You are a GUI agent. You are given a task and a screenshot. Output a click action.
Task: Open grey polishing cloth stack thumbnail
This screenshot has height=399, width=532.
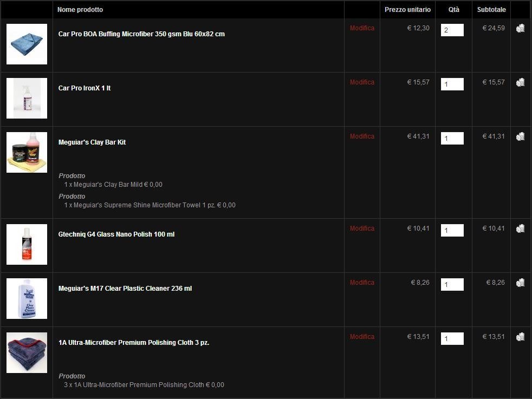(27, 353)
